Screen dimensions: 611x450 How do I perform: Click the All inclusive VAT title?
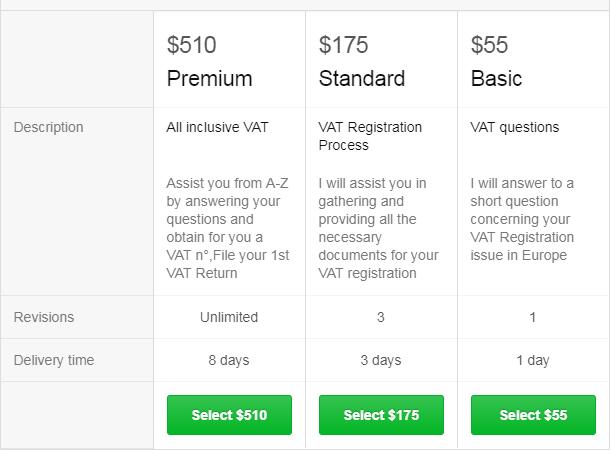(217, 127)
